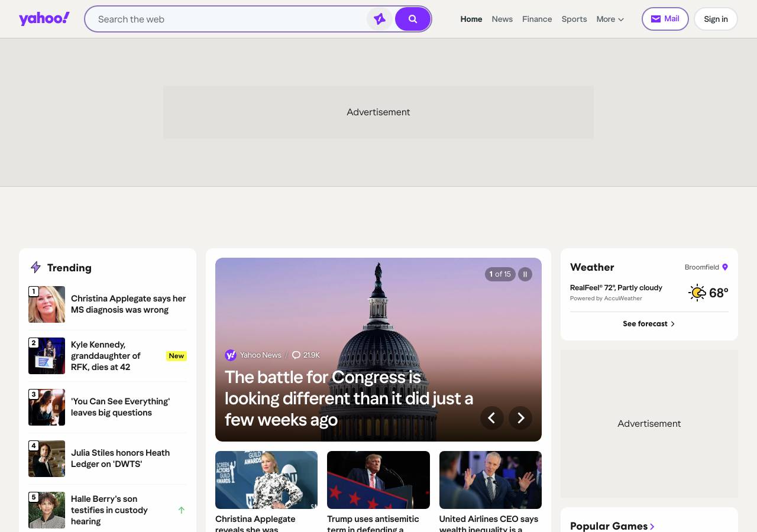Click Christina Applegate card image under carousel
The height and width of the screenshot is (532, 757).
pyautogui.click(x=266, y=480)
